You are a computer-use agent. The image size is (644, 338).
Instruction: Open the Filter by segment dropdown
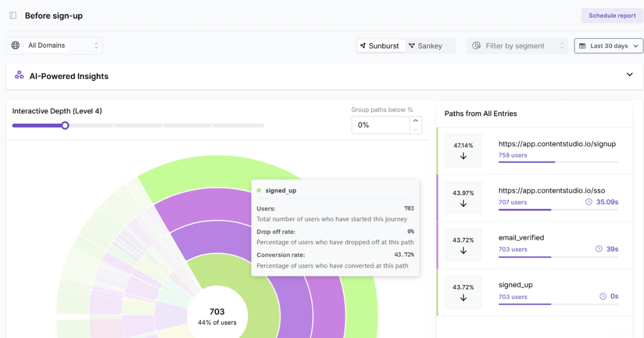(518, 46)
